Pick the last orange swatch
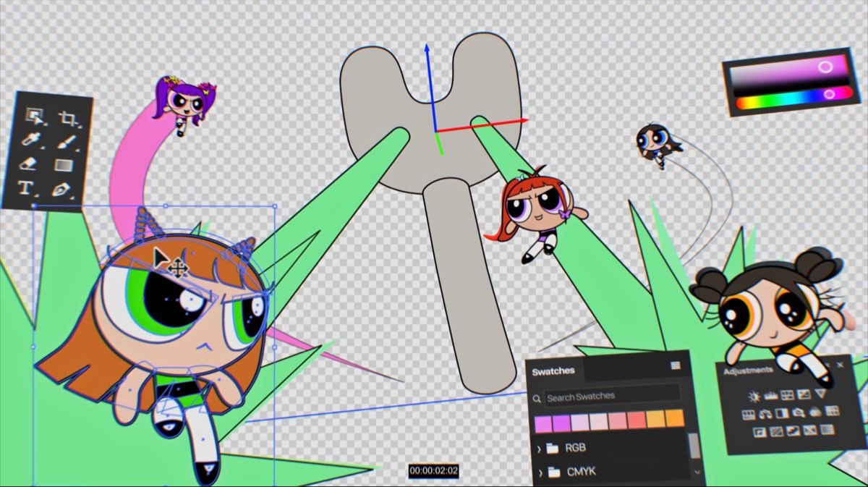Image resolution: width=868 pixels, height=487 pixels. click(675, 418)
